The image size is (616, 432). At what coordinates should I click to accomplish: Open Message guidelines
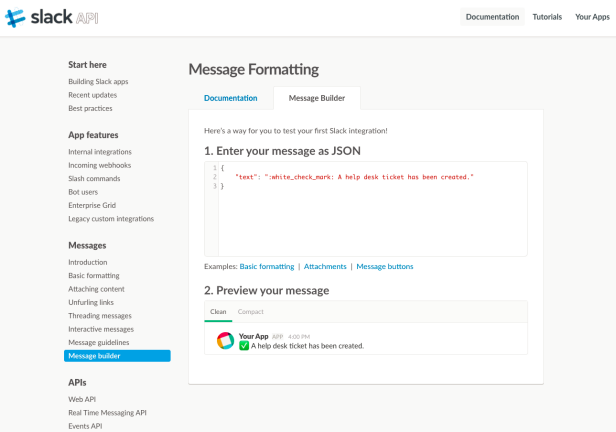click(99, 342)
